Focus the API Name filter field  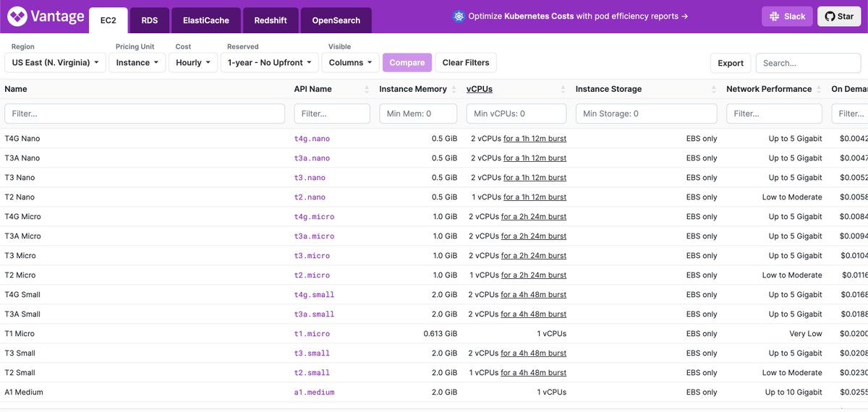(x=332, y=113)
